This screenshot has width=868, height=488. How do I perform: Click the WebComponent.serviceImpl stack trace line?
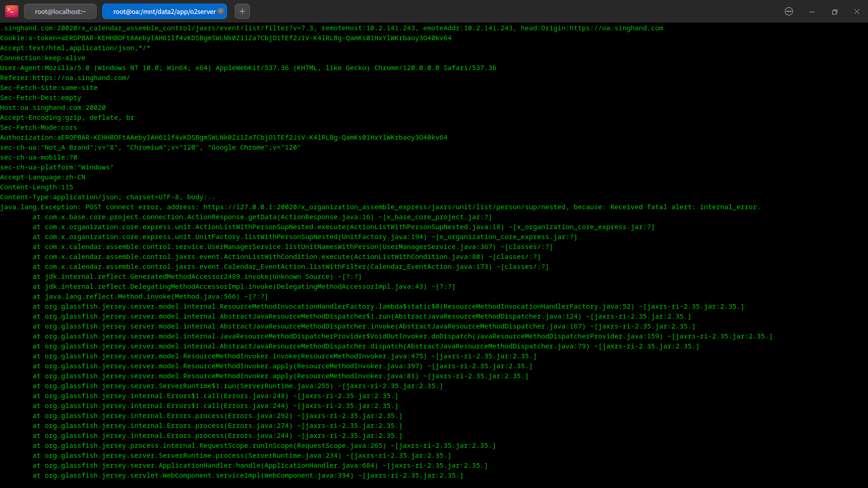(248, 475)
